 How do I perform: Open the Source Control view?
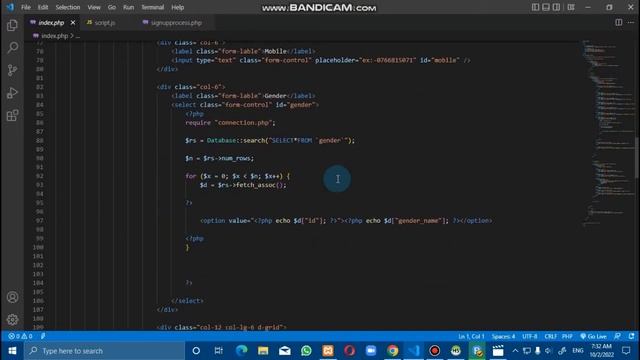pos(12,70)
